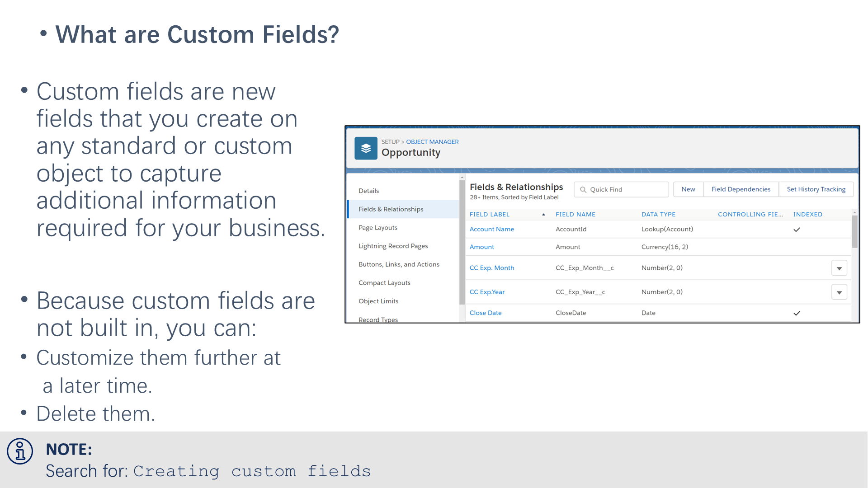Open Lightning Record Pages section
This screenshot has height=488, width=868.
(393, 246)
